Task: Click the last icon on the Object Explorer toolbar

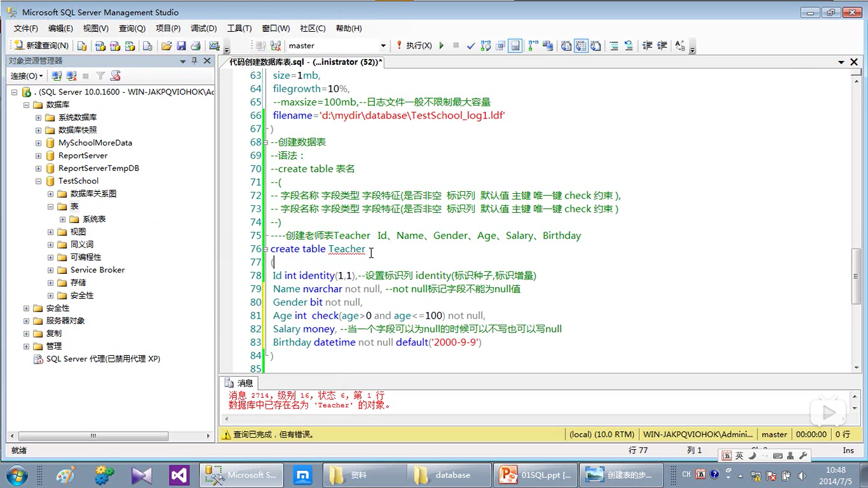Action: tap(115, 76)
